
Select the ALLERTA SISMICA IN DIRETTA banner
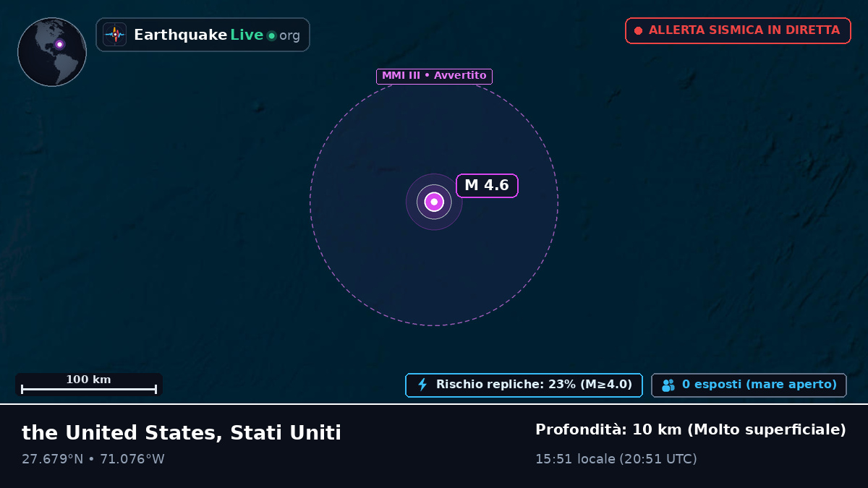[738, 30]
